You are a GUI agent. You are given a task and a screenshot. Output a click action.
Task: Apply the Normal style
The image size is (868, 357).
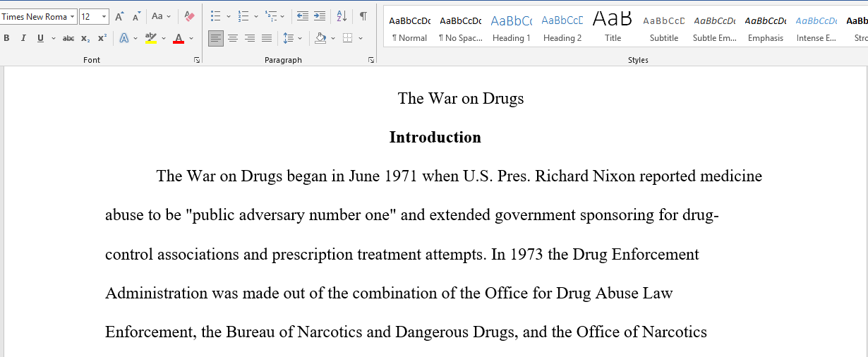(410, 28)
